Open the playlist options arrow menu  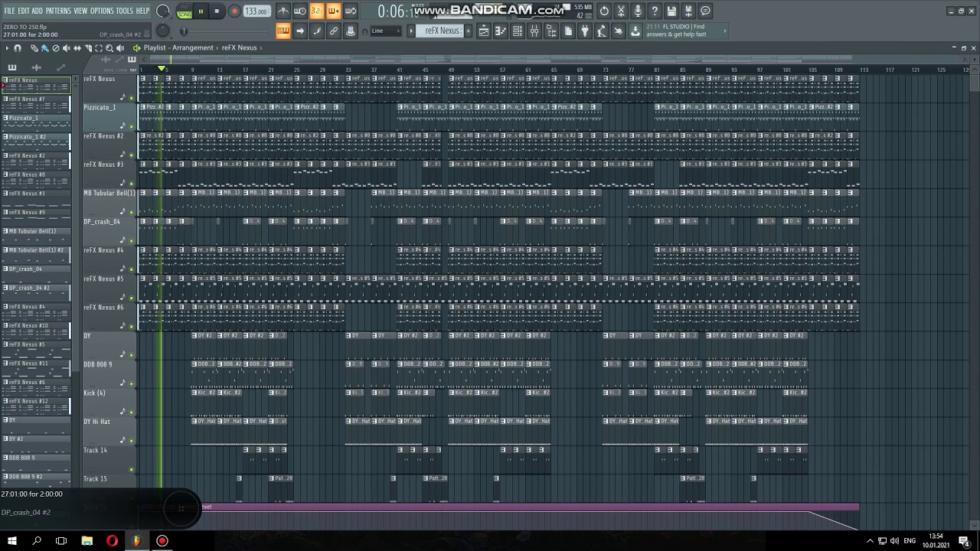pos(7,48)
